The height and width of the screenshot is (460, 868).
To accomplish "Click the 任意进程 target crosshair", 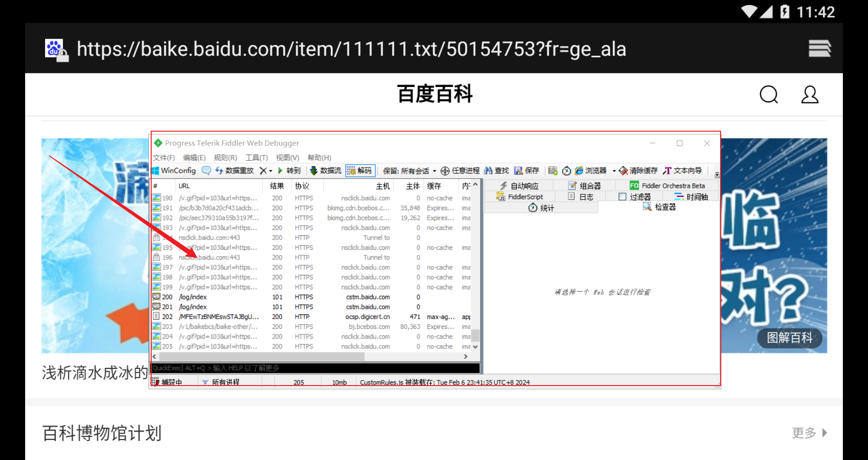I will (460, 171).
